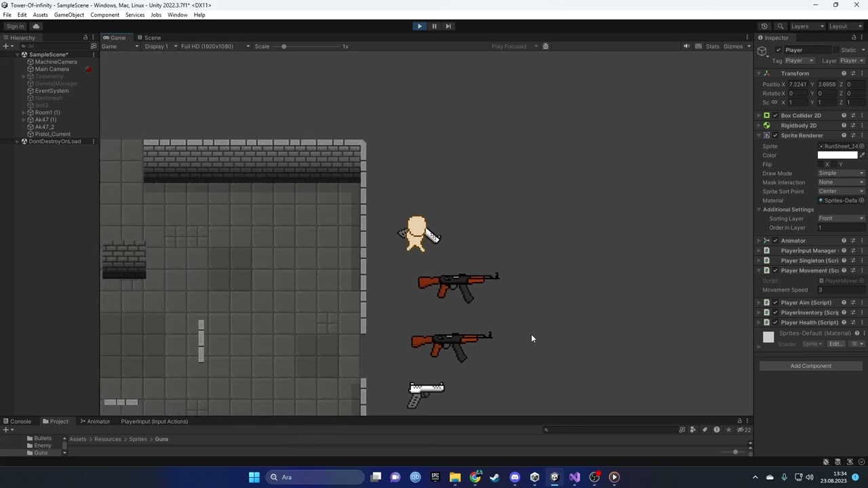Disable the Box Collider 2D component checkbox
Viewport: 868px width, 488px height.
pos(775,115)
